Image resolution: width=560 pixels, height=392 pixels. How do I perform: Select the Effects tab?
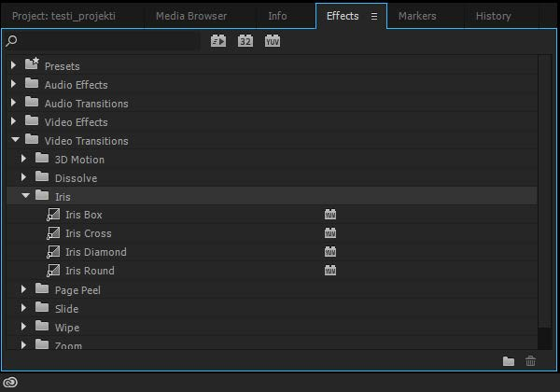pos(343,16)
